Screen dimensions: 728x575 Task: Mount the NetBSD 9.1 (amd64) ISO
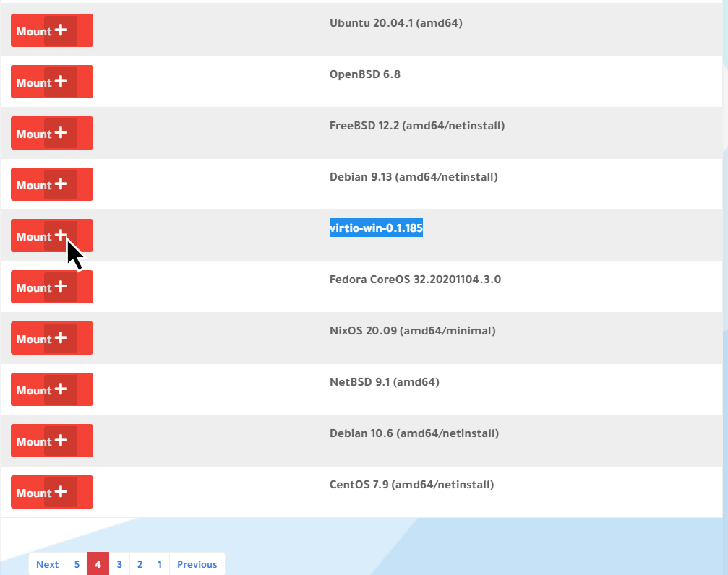pos(52,389)
